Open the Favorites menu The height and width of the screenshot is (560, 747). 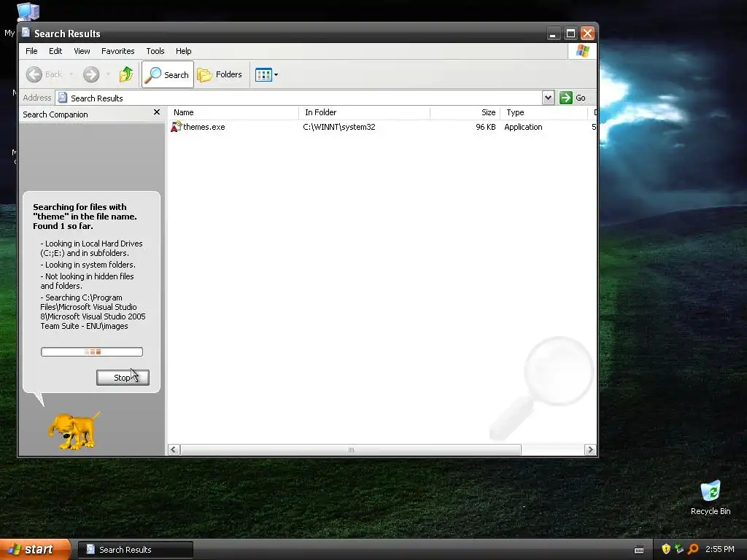tap(117, 51)
